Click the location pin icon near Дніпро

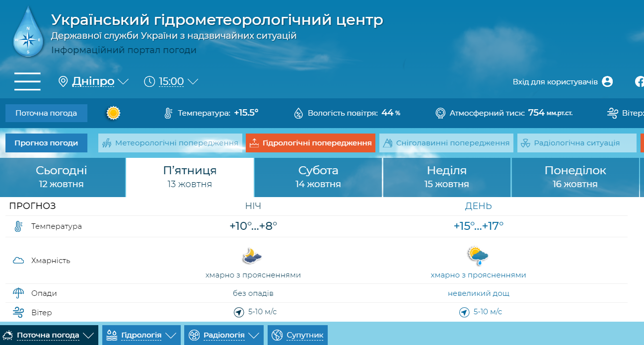63,81
